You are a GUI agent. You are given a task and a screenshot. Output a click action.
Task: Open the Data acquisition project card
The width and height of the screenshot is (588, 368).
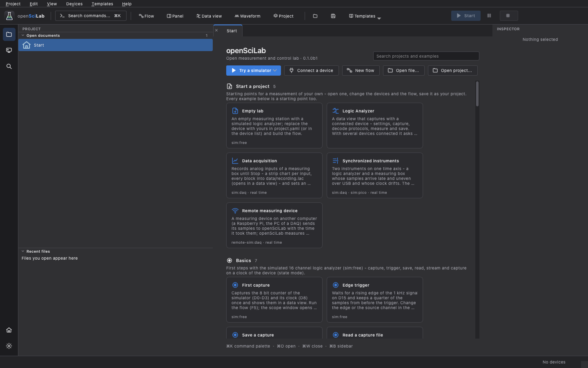click(274, 175)
